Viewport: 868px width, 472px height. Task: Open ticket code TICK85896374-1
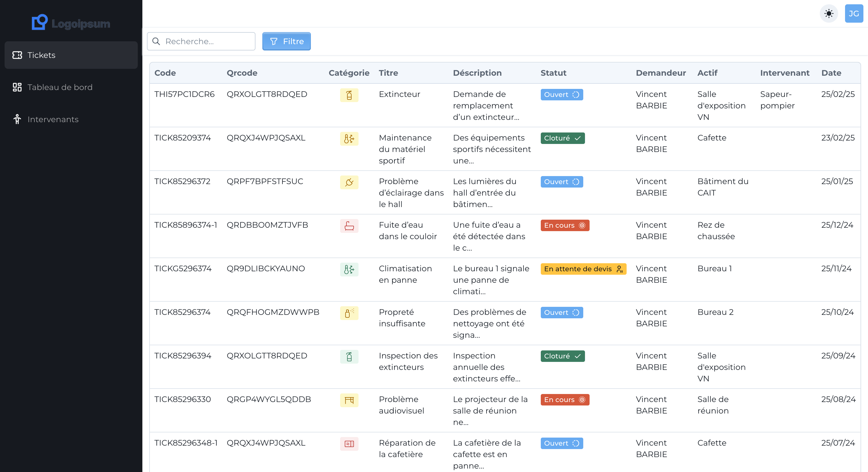click(185, 225)
